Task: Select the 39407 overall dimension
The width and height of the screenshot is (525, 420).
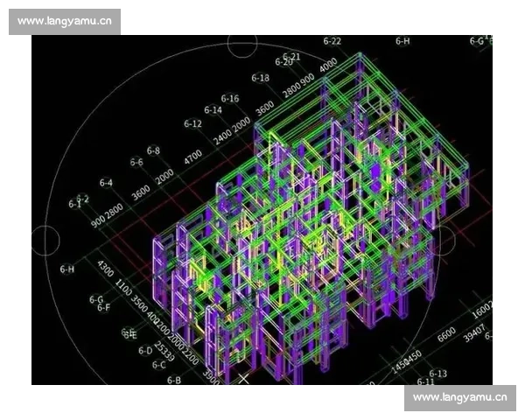Action: tap(474, 333)
